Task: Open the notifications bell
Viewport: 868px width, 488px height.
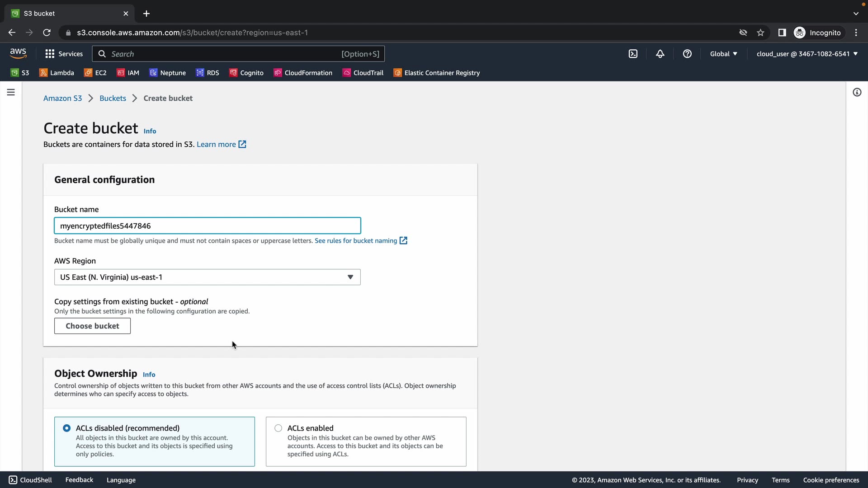Action: [660, 54]
